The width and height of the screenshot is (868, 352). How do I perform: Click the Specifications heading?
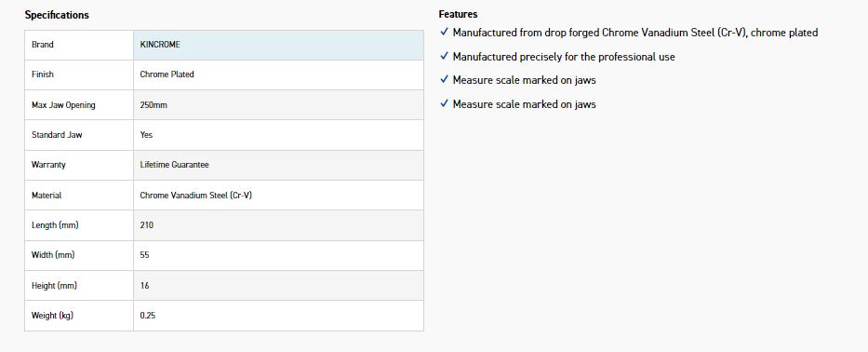click(x=57, y=15)
